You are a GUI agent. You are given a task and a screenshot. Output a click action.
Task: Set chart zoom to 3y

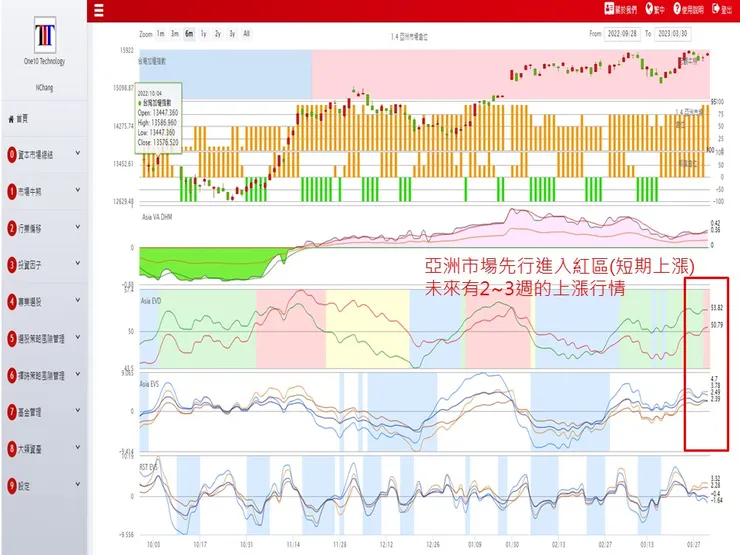point(232,34)
